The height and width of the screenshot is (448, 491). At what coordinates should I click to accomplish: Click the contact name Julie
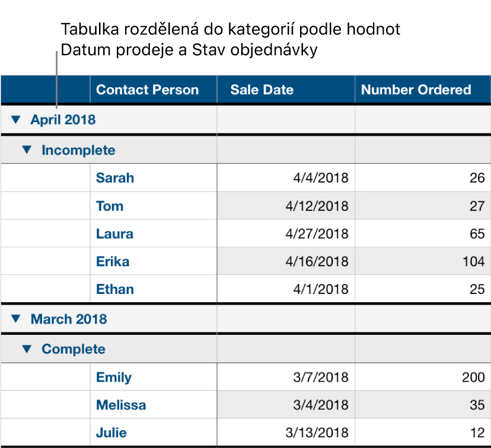click(111, 433)
